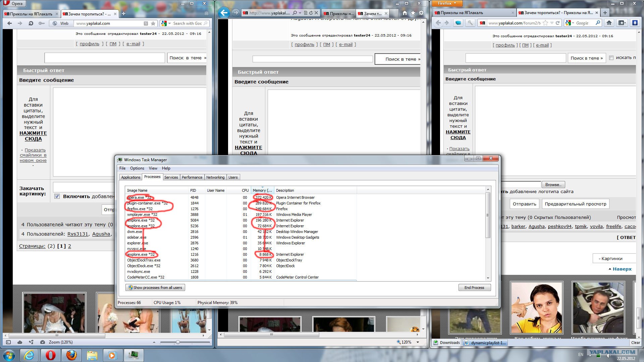Open the Services tab in Task Manager
The height and width of the screenshot is (362, 644).
[171, 177]
